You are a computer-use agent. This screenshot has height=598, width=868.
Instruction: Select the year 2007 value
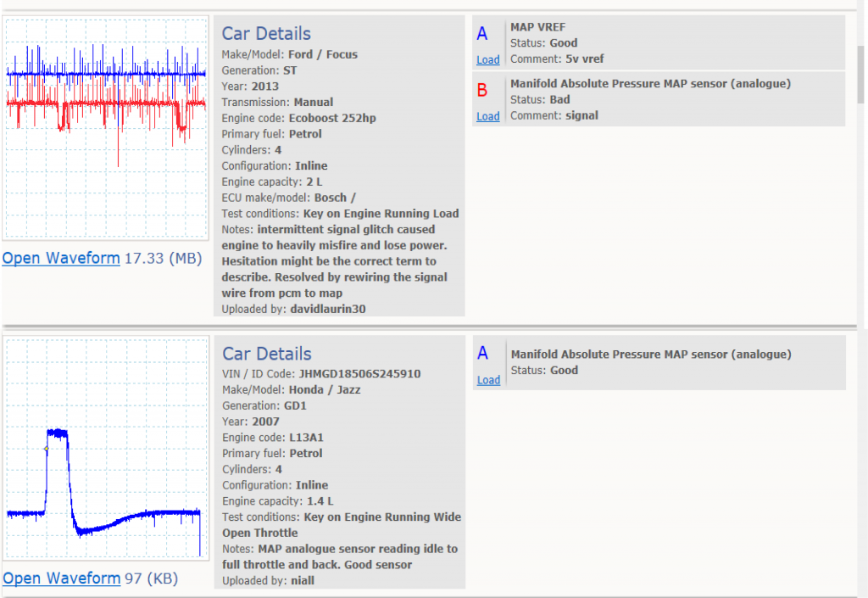click(265, 422)
